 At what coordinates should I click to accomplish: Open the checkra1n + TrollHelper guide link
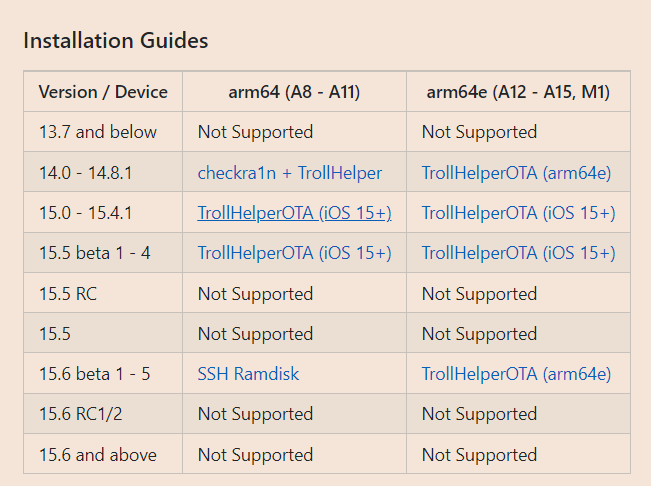coord(289,173)
